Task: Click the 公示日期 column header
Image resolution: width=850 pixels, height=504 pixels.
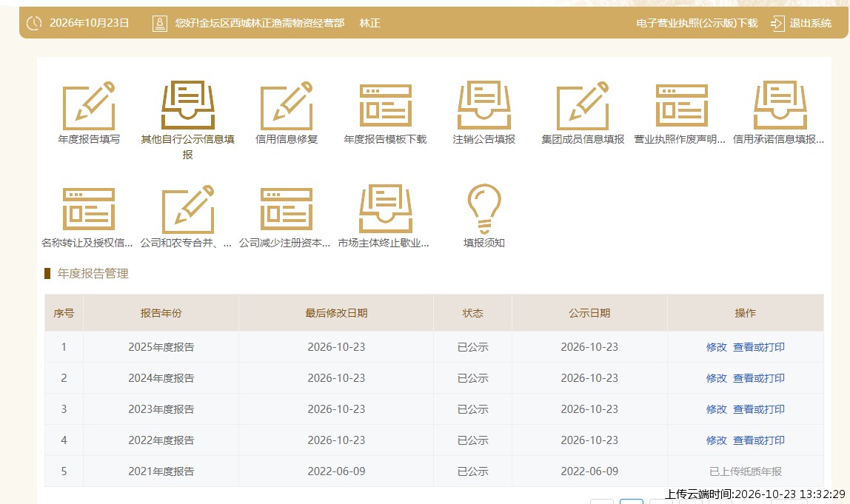Action: 589,313
